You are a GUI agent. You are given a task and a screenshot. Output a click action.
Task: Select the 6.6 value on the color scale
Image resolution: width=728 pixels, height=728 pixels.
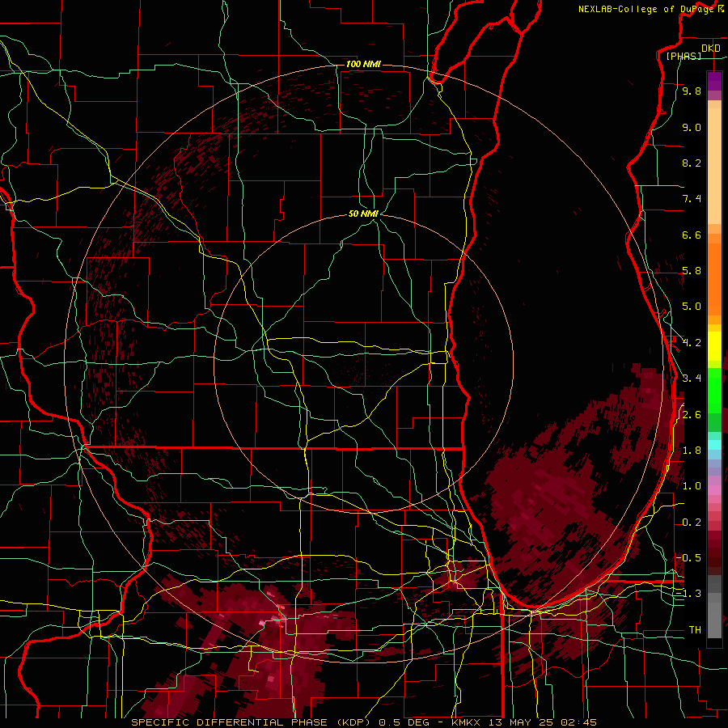pos(692,235)
